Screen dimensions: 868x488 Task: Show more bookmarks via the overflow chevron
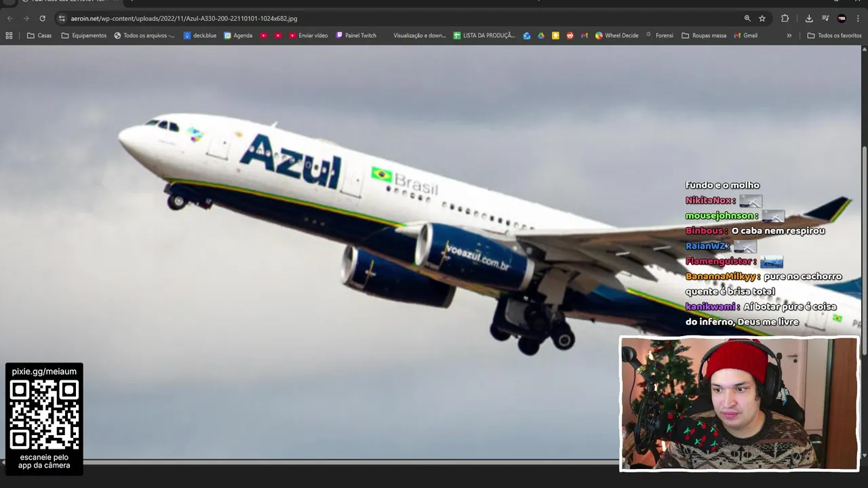789,35
